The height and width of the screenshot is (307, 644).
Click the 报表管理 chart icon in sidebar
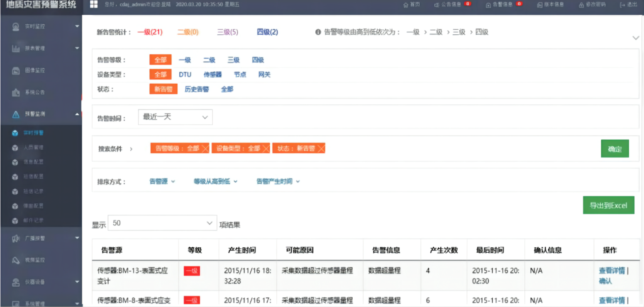[16, 48]
